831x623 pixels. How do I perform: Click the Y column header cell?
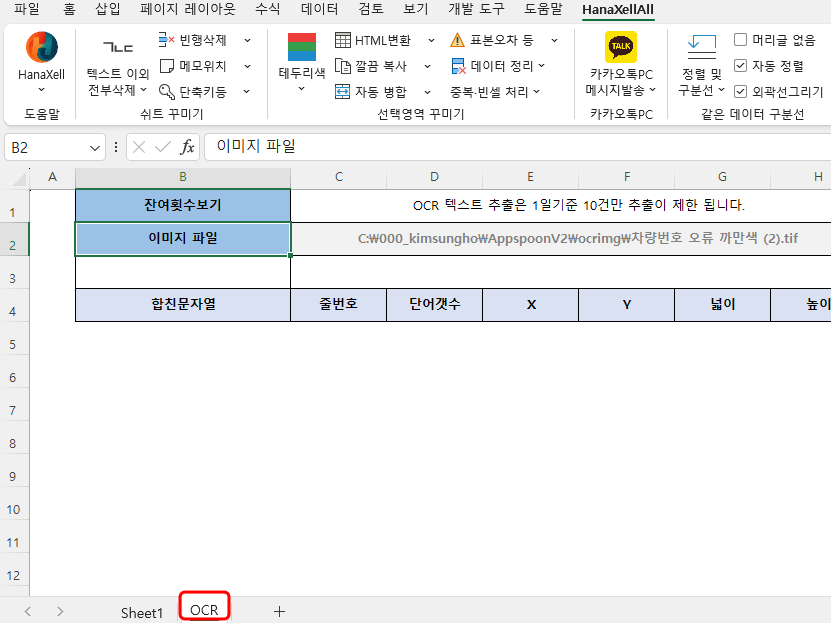626,305
